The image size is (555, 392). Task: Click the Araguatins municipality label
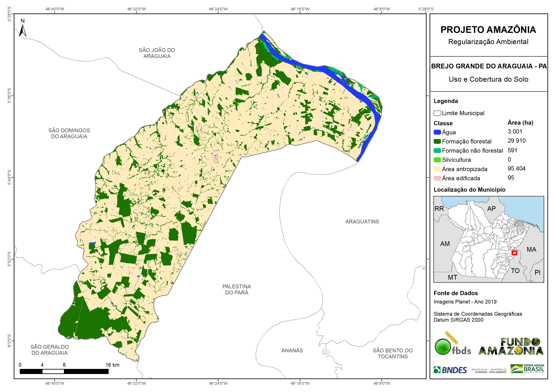click(362, 222)
